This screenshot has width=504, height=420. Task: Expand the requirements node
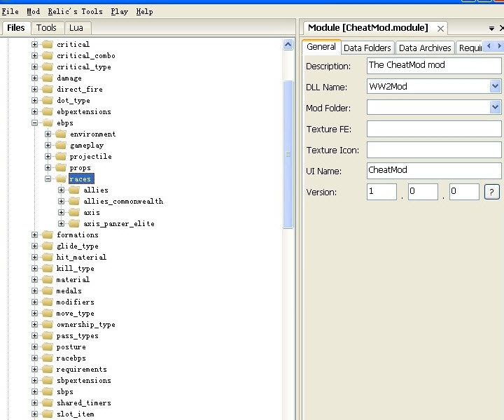34,369
